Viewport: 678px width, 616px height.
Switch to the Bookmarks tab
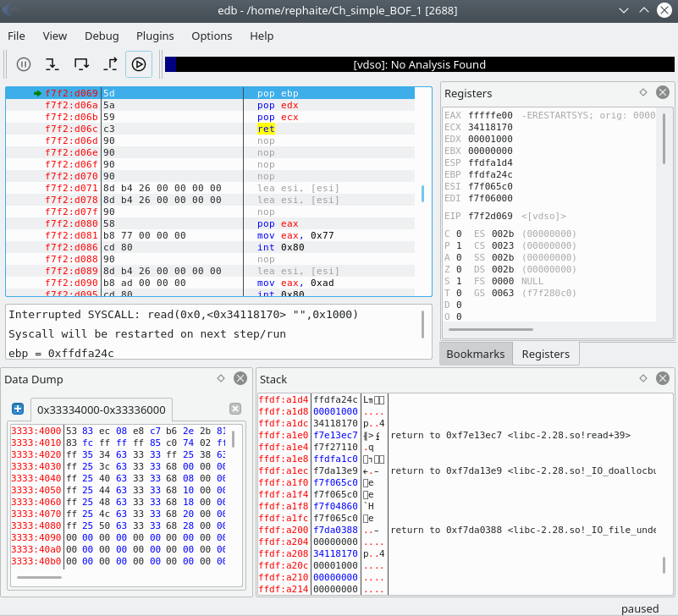[x=476, y=354]
